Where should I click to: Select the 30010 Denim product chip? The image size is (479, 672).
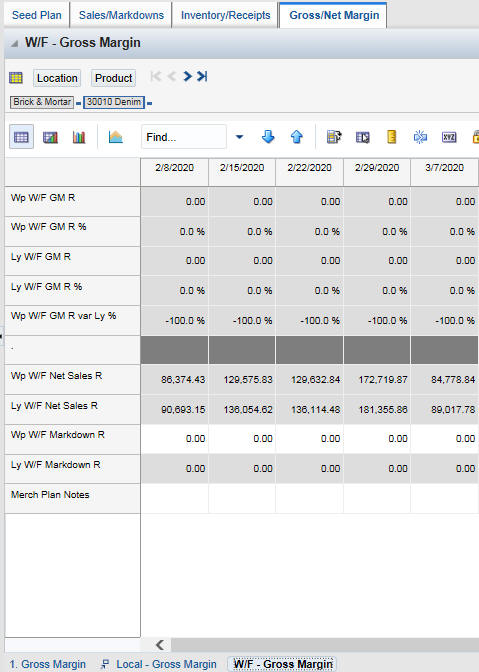tap(114, 102)
